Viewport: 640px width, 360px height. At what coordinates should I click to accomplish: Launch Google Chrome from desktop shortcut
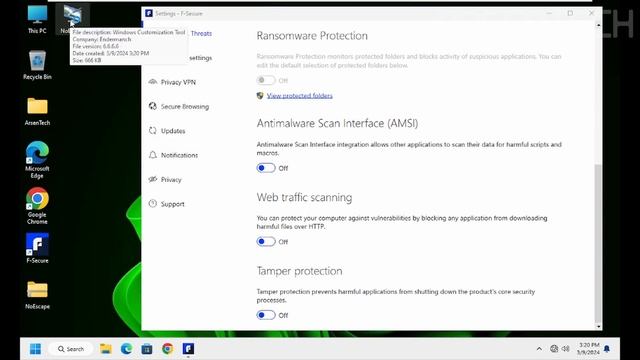pyautogui.click(x=37, y=206)
